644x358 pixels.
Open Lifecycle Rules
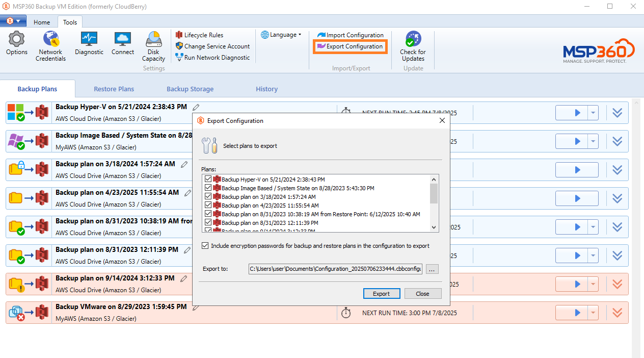pos(199,35)
